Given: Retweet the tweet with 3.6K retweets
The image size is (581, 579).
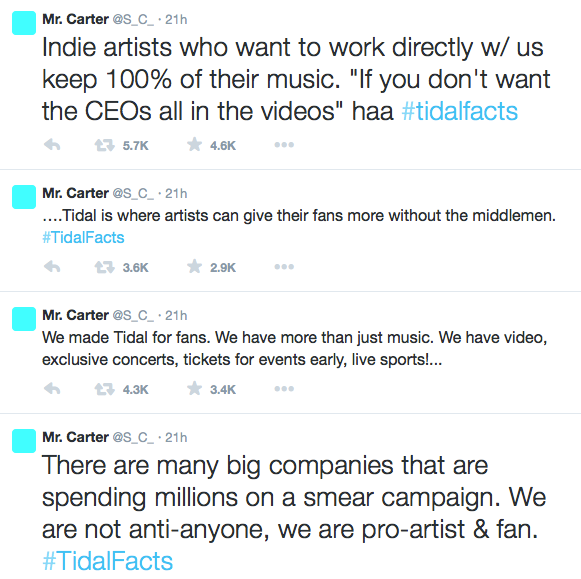Looking at the screenshot, I should pyautogui.click(x=104, y=267).
